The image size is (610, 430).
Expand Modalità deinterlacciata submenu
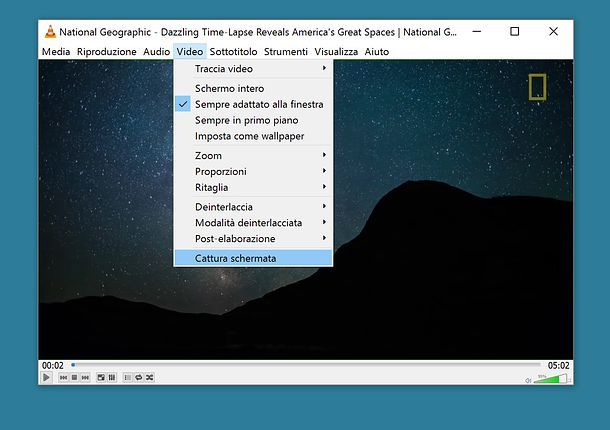(253, 223)
